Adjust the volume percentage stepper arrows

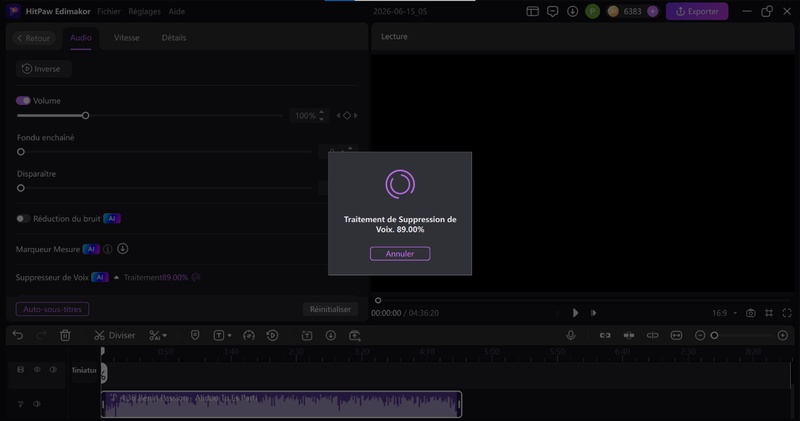point(321,116)
